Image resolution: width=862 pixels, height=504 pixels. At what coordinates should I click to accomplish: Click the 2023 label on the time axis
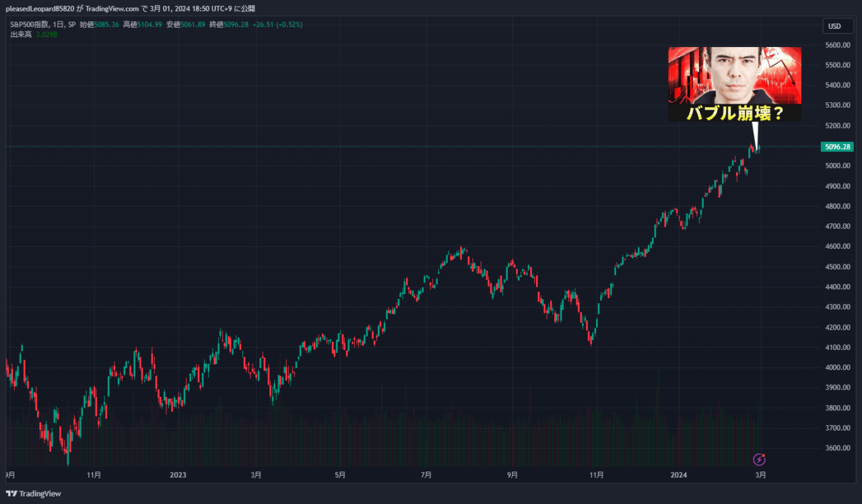pos(178,474)
